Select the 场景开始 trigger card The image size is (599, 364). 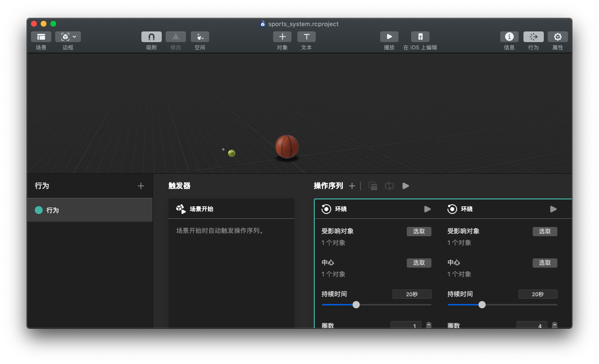click(231, 209)
